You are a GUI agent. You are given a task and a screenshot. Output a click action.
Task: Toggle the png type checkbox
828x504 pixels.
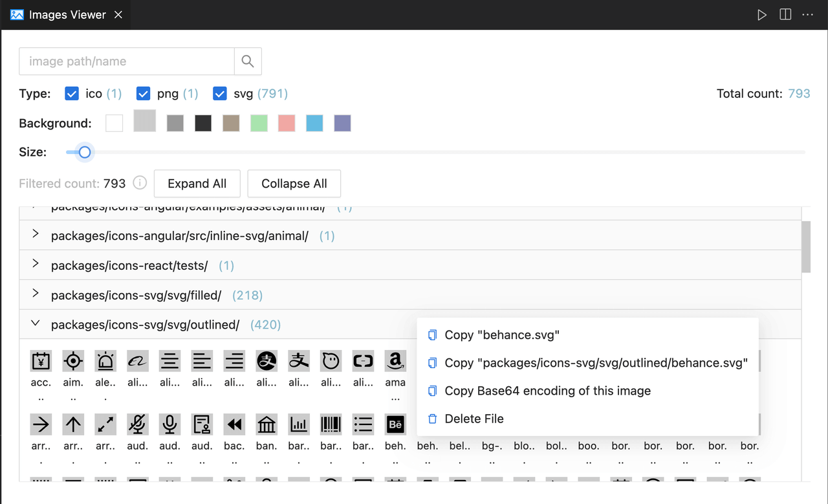[x=144, y=94]
